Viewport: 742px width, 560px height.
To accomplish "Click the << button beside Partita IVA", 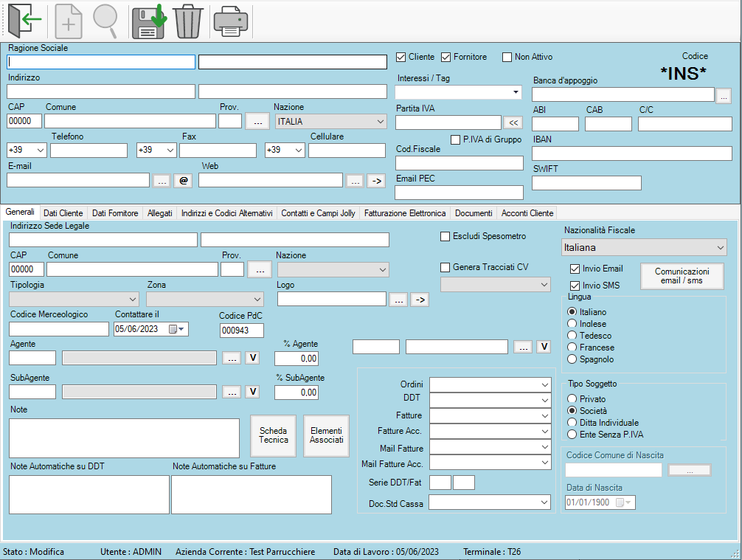I will (514, 122).
